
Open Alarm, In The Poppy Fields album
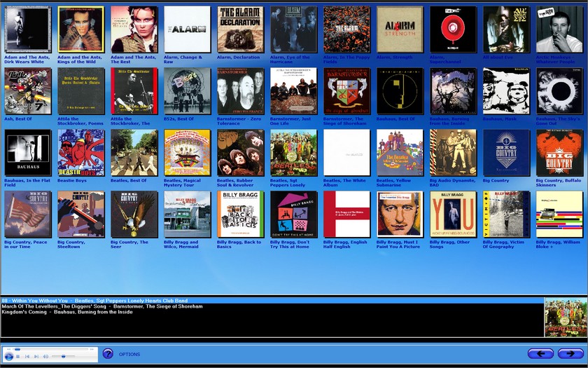347,29
